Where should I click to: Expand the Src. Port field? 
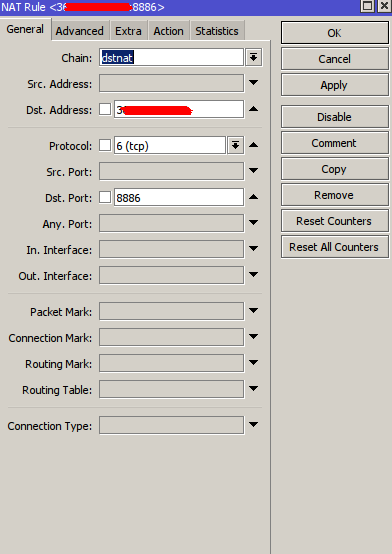(253, 171)
